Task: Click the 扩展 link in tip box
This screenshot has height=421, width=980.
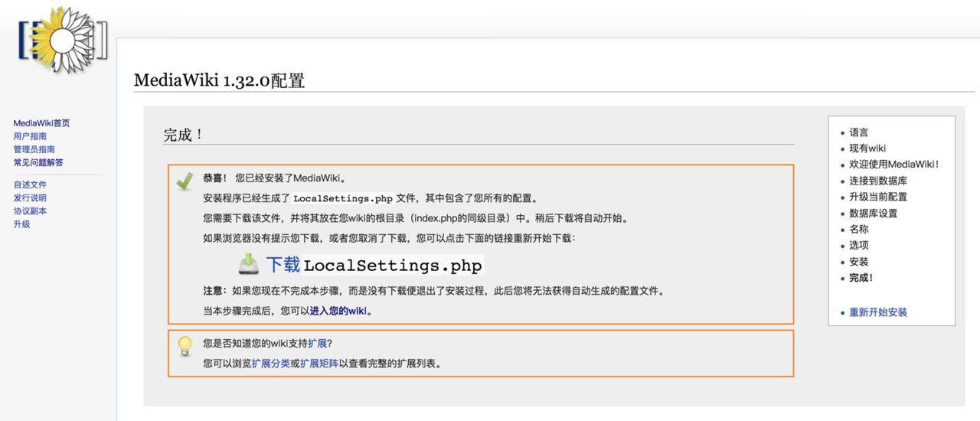Action: point(317,343)
